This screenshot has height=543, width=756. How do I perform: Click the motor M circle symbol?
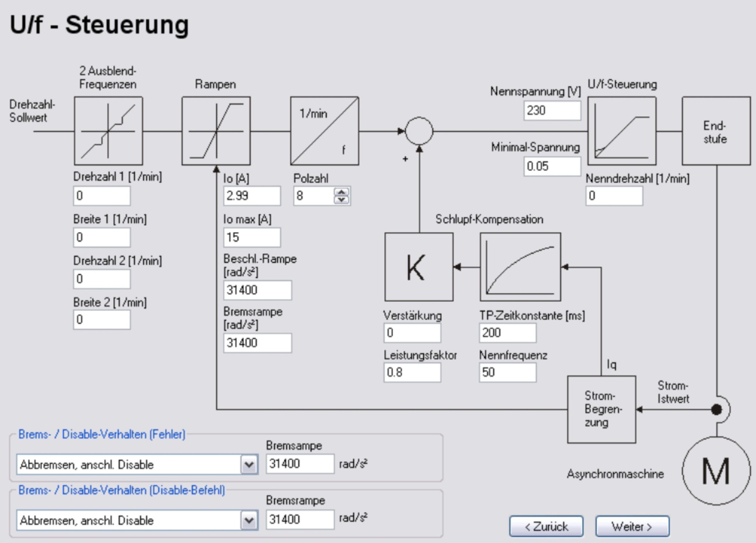click(716, 471)
